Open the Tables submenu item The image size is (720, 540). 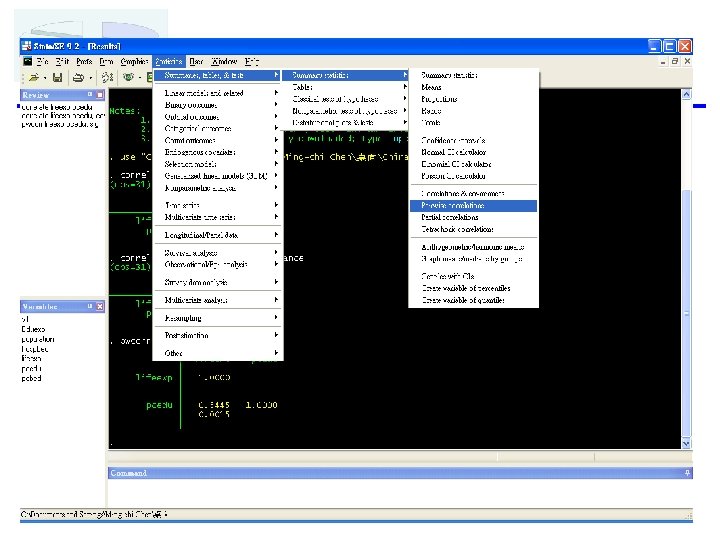tap(345, 87)
